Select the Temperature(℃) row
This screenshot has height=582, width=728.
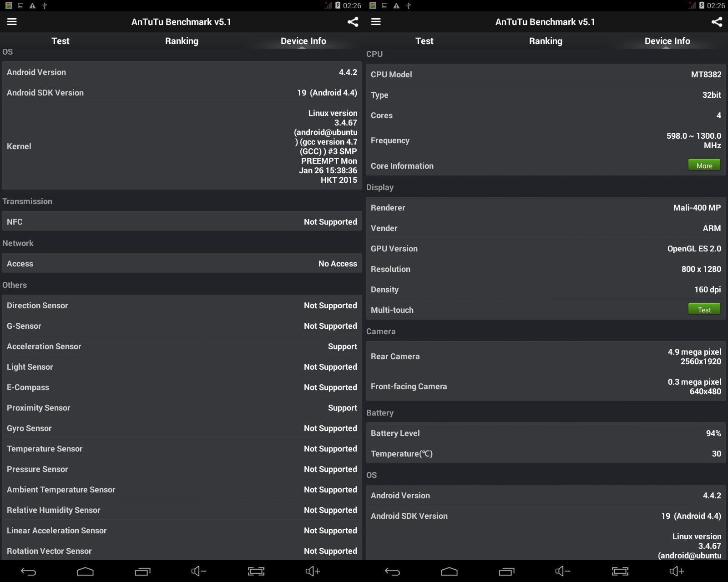546,453
